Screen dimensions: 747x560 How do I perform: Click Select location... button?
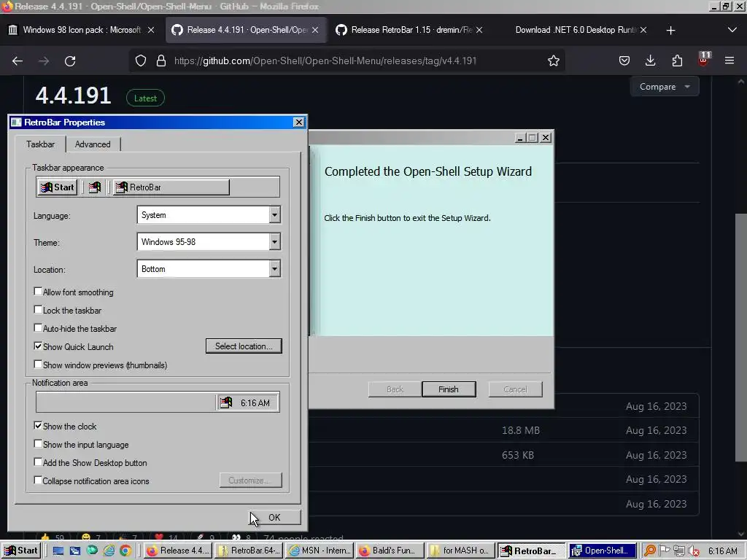coord(244,346)
